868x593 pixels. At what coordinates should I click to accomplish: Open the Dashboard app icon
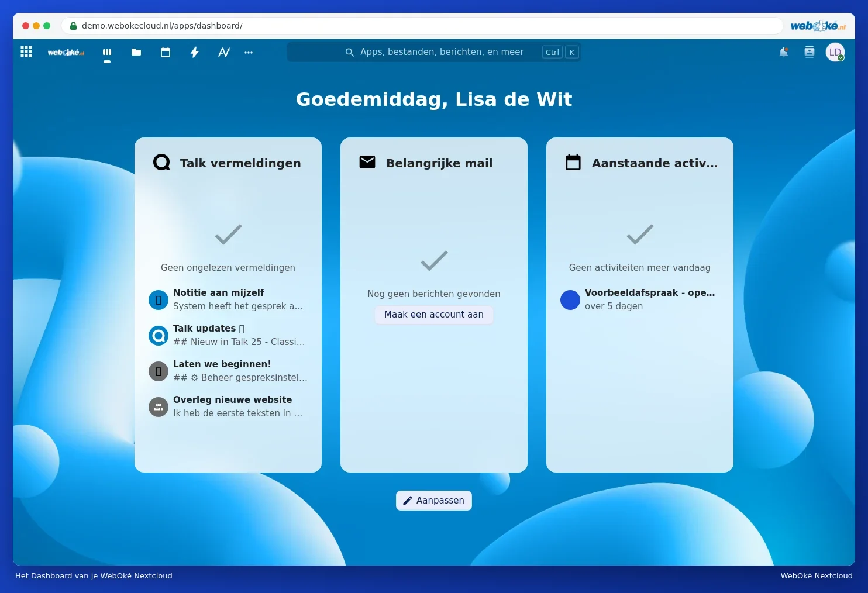[107, 52]
